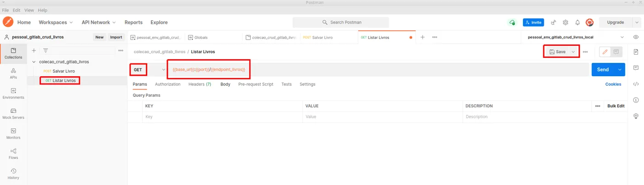Click the Invite button
Viewport: 644px width, 185px height.
(x=533, y=22)
